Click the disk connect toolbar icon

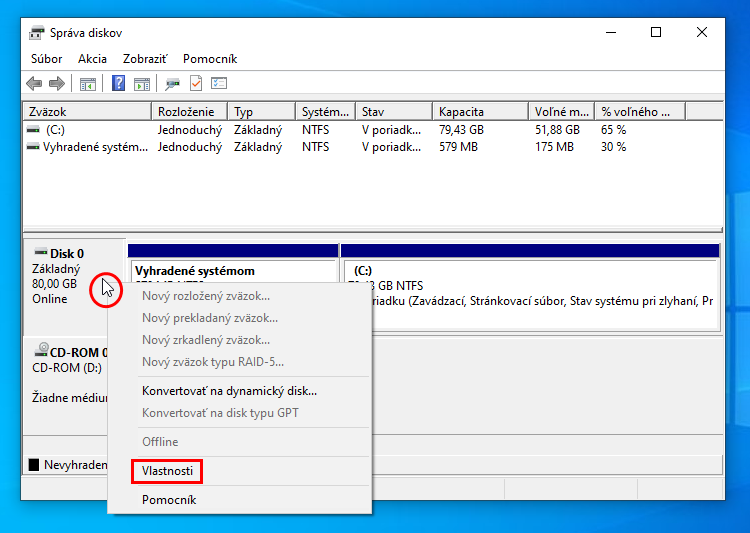point(173,84)
